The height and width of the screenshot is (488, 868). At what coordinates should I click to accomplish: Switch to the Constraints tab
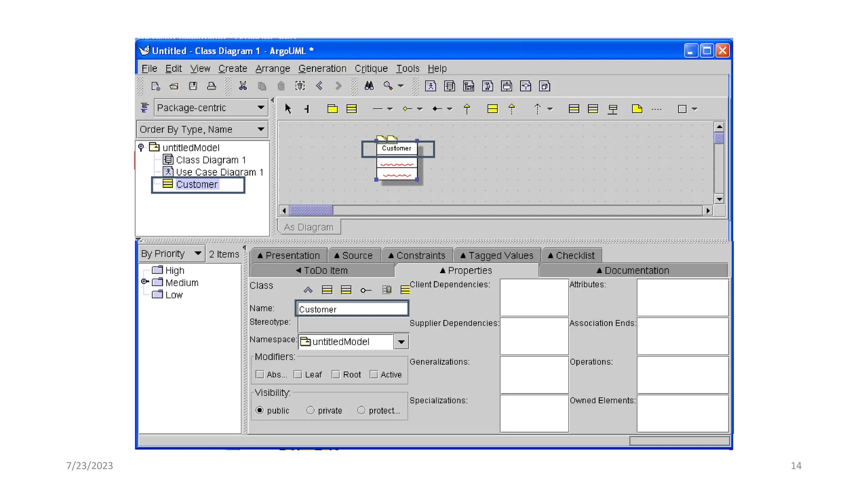click(417, 255)
